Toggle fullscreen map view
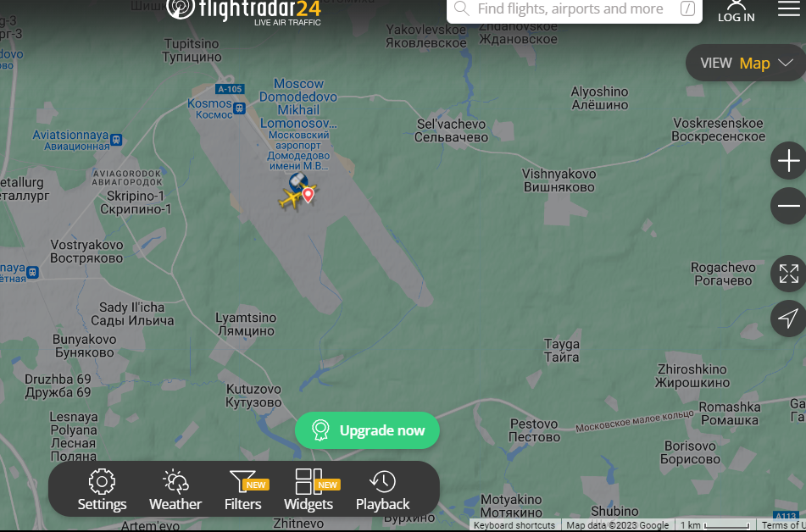The height and width of the screenshot is (532, 806). click(x=788, y=274)
